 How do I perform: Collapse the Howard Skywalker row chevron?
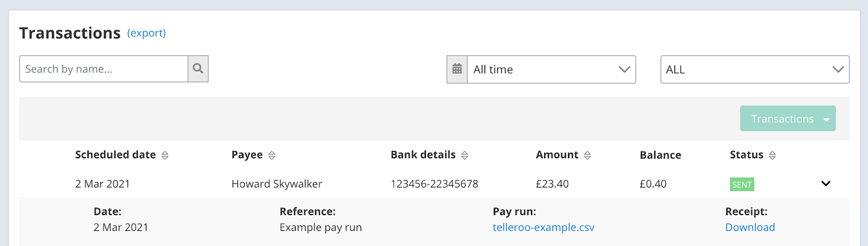(826, 184)
